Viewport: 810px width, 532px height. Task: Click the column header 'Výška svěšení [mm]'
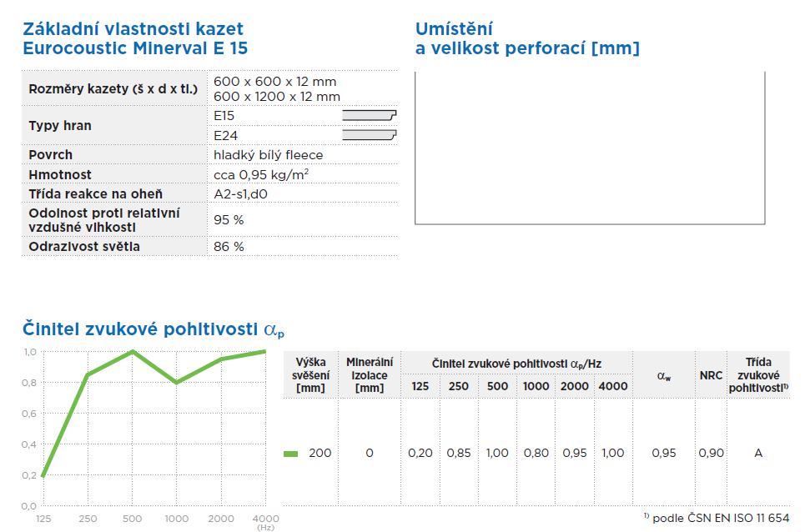coord(310,375)
